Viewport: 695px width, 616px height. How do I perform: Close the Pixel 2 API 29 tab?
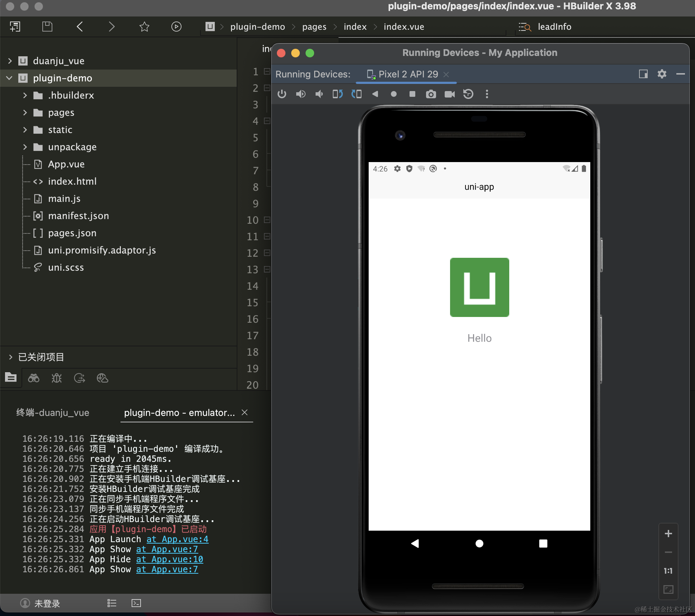[x=446, y=74]
